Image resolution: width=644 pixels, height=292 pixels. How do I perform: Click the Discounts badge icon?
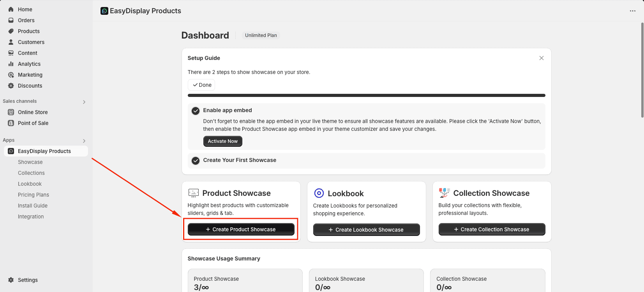11,86
